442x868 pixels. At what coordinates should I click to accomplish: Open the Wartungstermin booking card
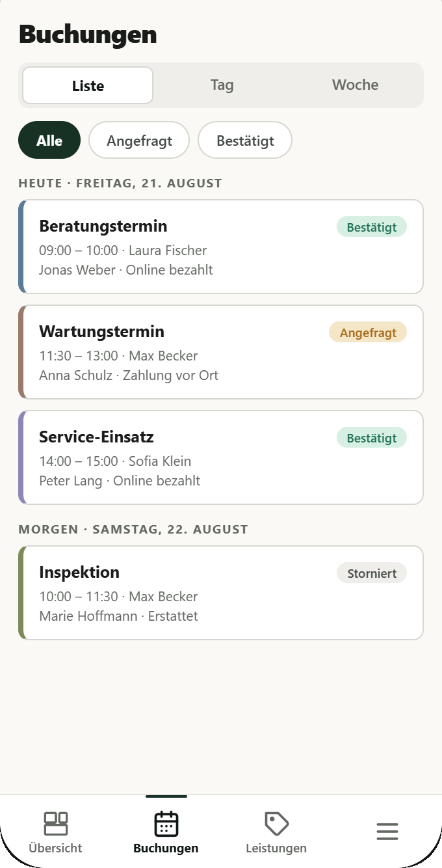(221, 352)
